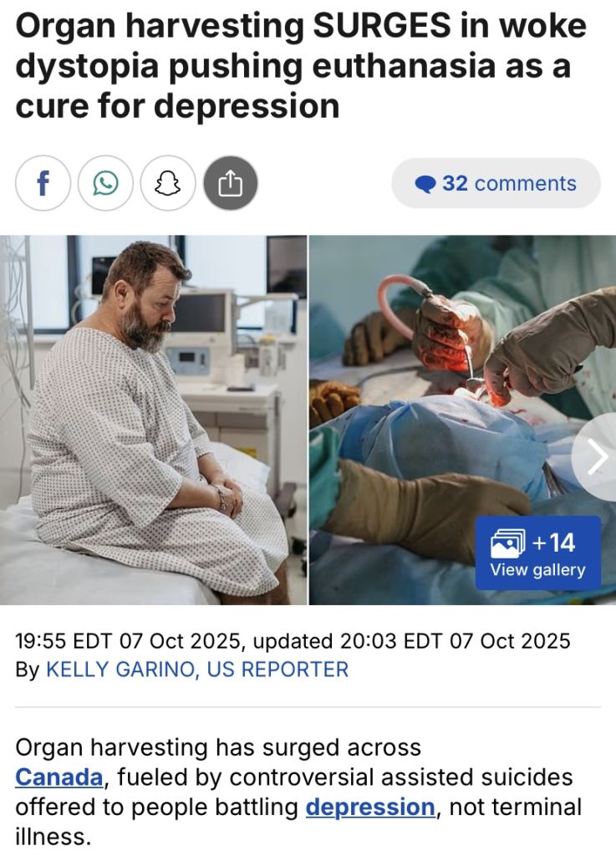616x856 pixels.
Task: Open the Canada topic link
Action: click(59, 777)
